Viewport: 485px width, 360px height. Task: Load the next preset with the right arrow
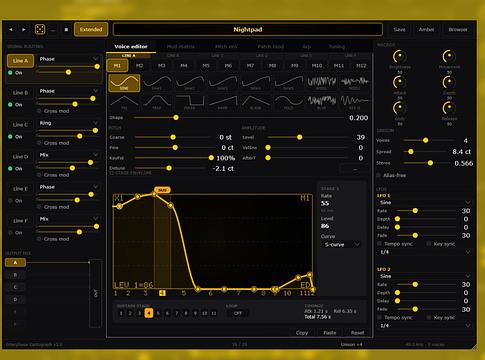click(24, 30)
